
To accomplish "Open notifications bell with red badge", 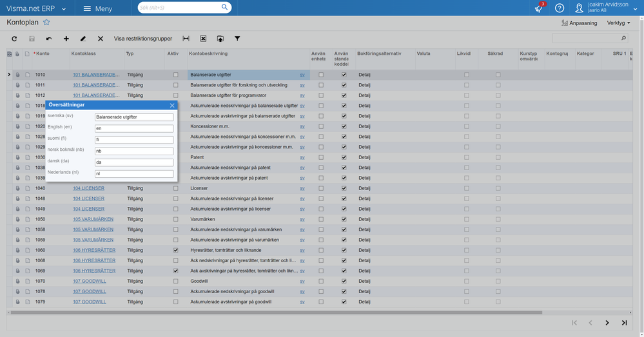I will click(539, 8).
